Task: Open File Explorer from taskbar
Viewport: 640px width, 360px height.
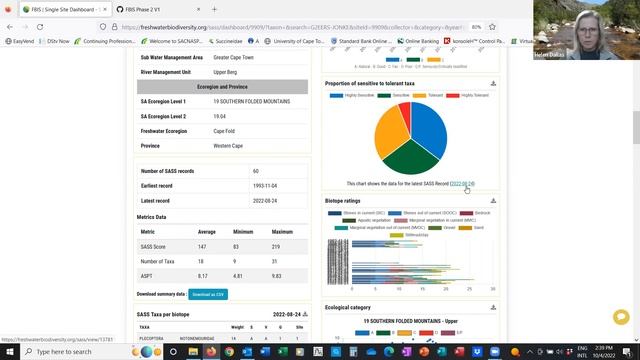Action: [x=193, y=351]
